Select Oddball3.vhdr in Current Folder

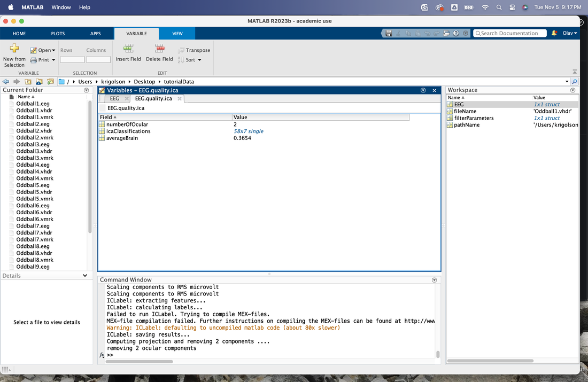[x=34, y=151]
